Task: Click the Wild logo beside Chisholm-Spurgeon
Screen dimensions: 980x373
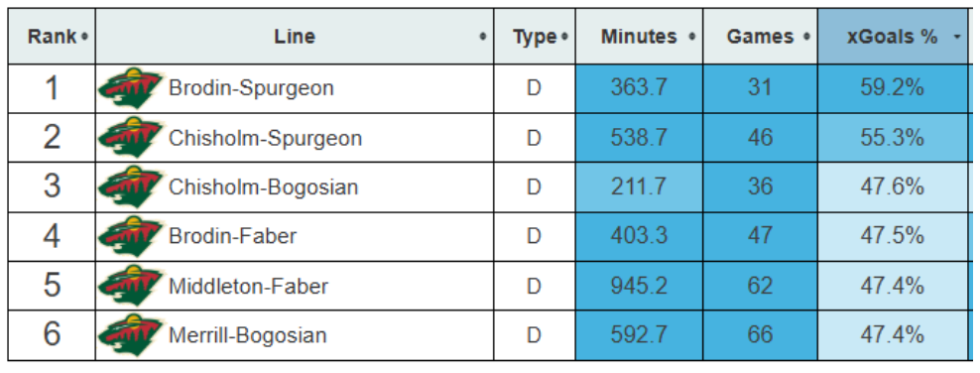Action: tap(131, 138)
